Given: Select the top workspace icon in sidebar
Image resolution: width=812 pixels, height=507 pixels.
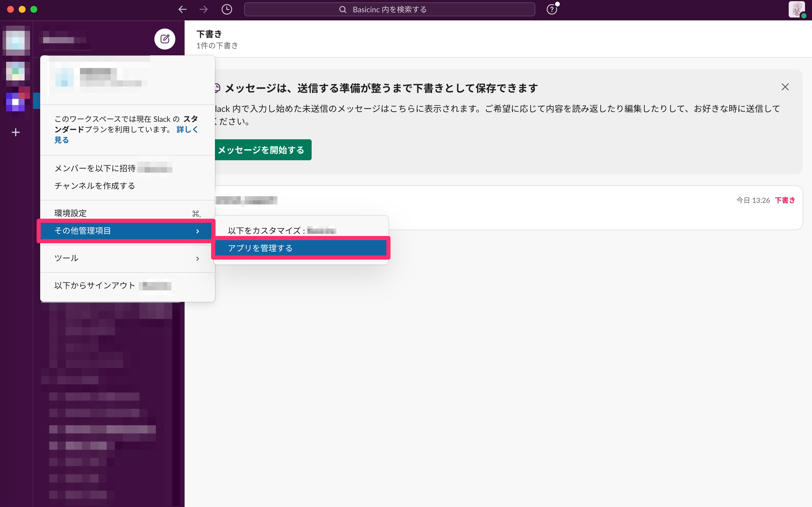Looking at the screenshot, I should click(x=16, y=41).
